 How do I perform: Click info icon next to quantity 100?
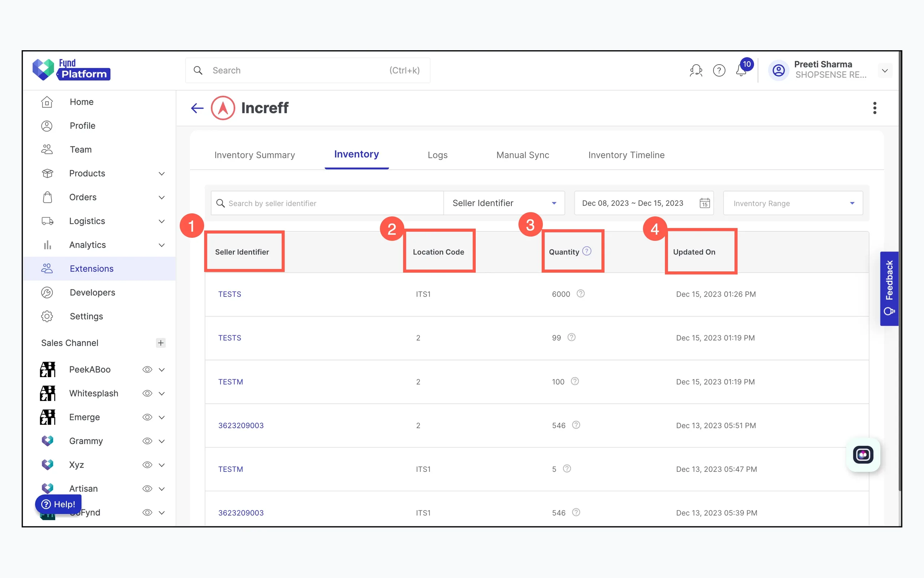pyautogui.click(x=575, y=381)
